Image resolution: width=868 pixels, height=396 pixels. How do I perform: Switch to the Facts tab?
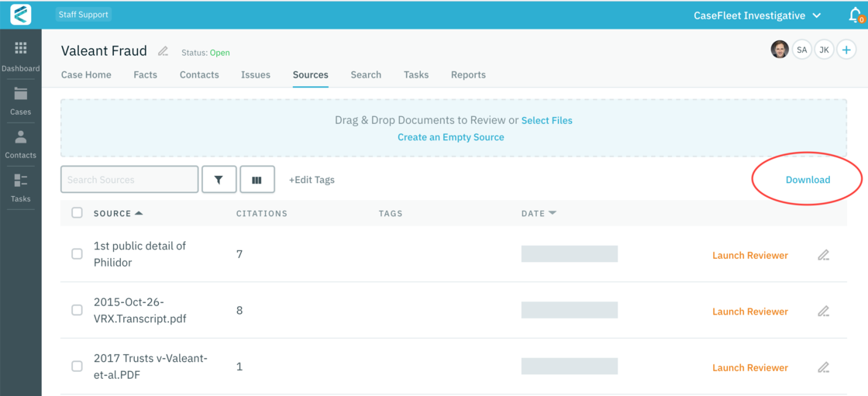[x=145, y=75]
